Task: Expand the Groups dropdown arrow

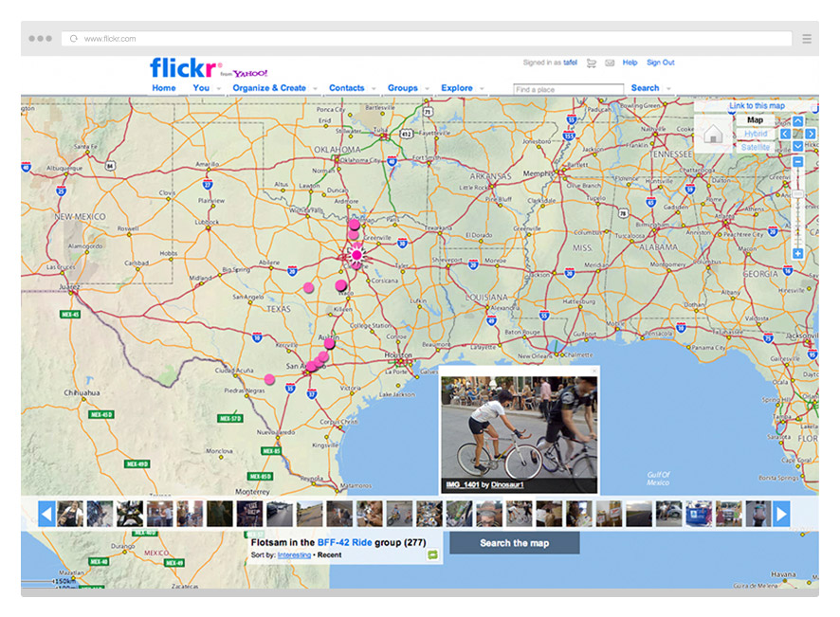Action: pos(427,89)
